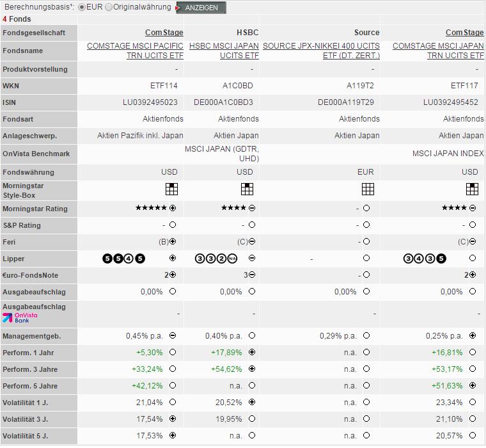Image resolution: width=486 pixels, height=448 pixels.
Task: Click management fee 0,40% p.a.
Action: point(223,336)
